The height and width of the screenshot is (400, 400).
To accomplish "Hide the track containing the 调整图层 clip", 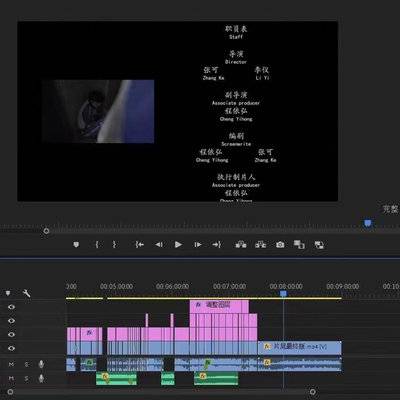I will point(11,307).
